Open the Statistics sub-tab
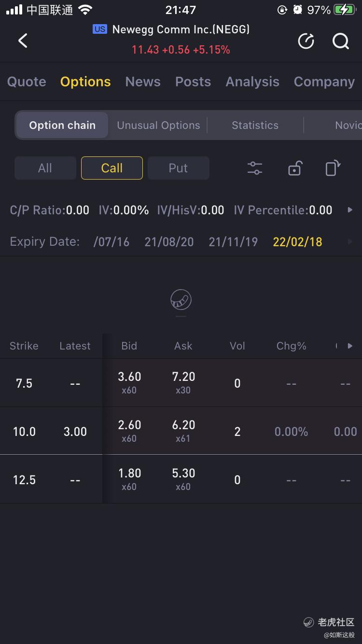The image size is (362, 644). (x=255, y=125)
